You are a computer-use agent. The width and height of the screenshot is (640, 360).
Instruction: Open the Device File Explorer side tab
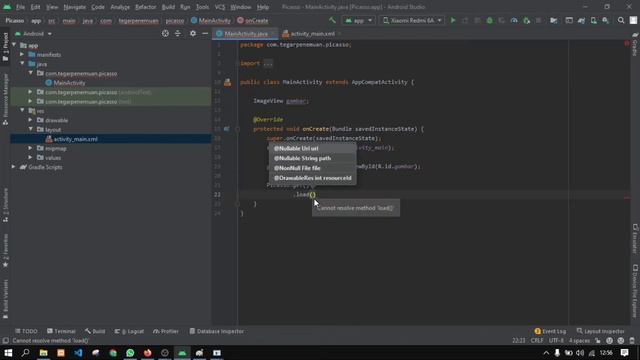click(x=635, y=291)
